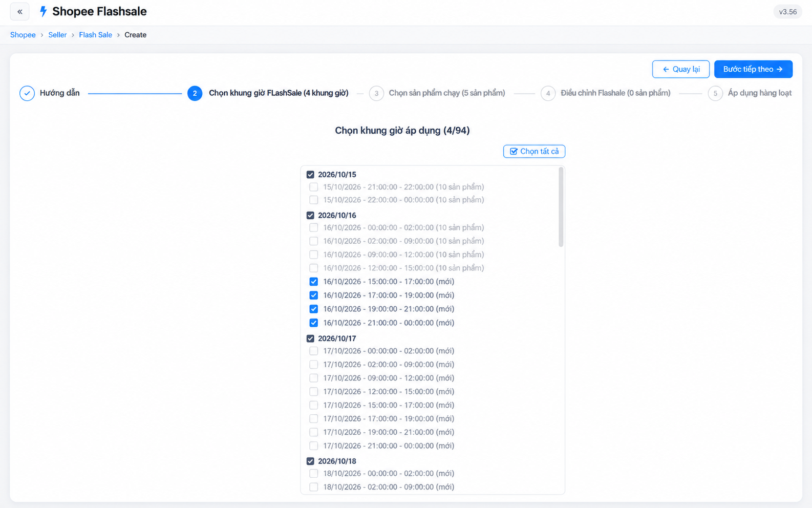Uncheck 16/10/2026 15:00:00 - 17:00:00 slot
Screen dimensions: 812x508
314,282
